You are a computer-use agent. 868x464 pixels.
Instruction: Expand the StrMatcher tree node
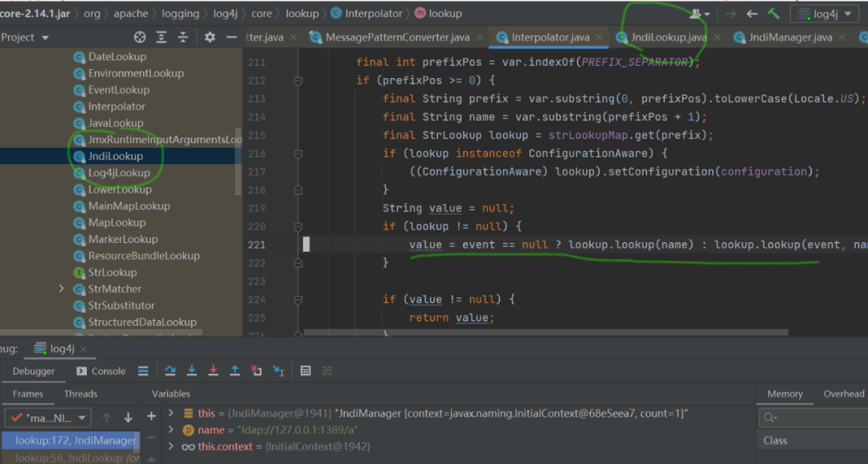(62, 289)
